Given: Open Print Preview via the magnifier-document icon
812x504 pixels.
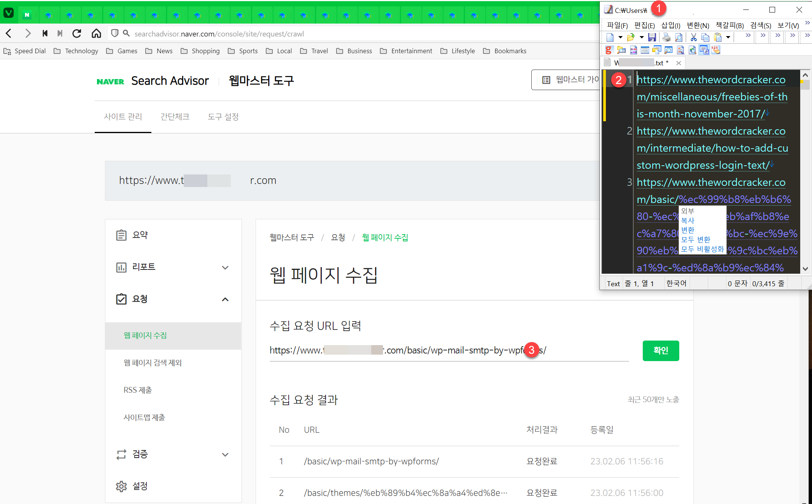Looking at the screenshot, I should tap(679, 38).
